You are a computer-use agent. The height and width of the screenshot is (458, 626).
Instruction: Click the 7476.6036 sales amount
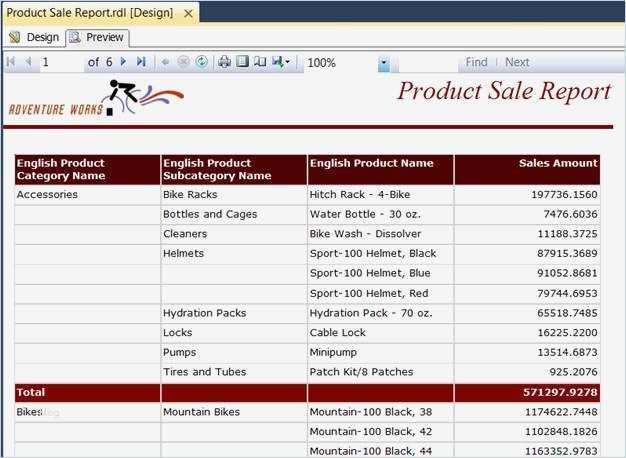570,214
